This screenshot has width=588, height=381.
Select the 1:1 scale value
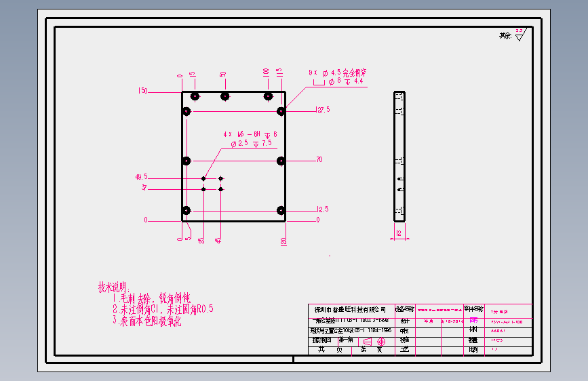pos(494,349)
